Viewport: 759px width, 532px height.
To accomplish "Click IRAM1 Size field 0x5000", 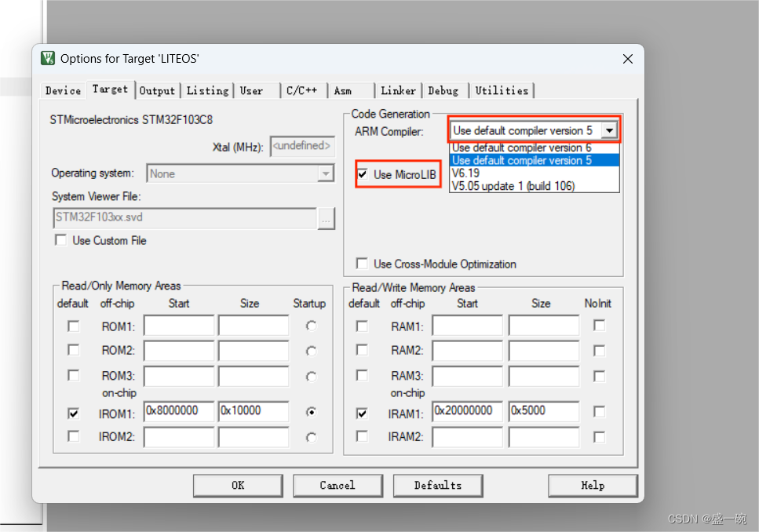I will click(544, 411).
